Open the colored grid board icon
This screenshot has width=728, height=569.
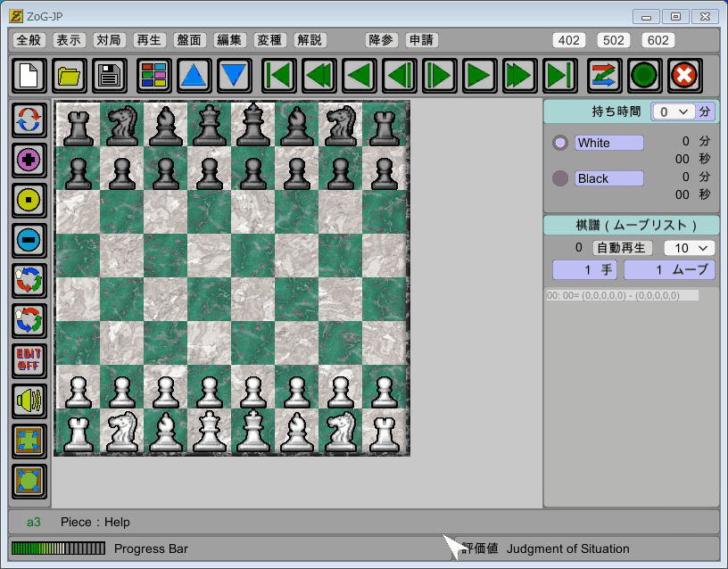[x=153, y=75]
